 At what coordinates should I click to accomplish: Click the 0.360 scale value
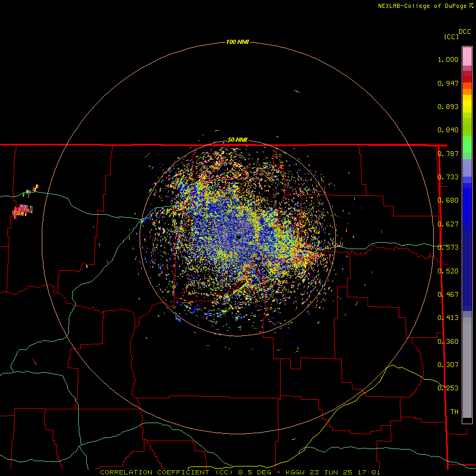click(448, 342)
